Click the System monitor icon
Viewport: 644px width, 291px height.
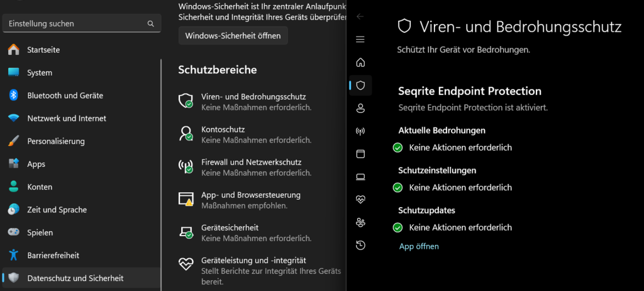coord(14,73)
